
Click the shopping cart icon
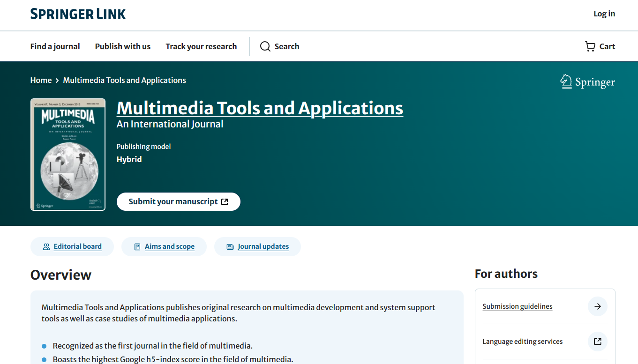(x=590, y=46)
